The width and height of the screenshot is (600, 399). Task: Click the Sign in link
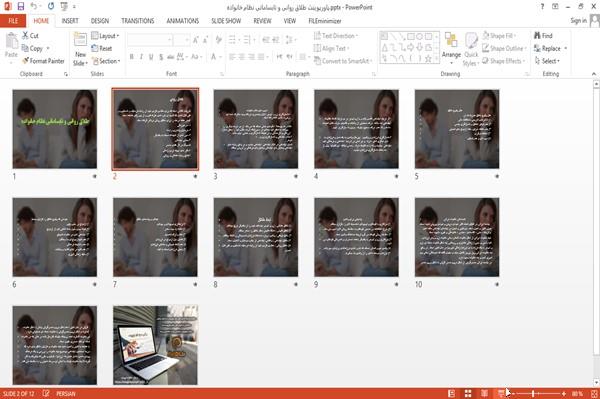click(578, 20)
